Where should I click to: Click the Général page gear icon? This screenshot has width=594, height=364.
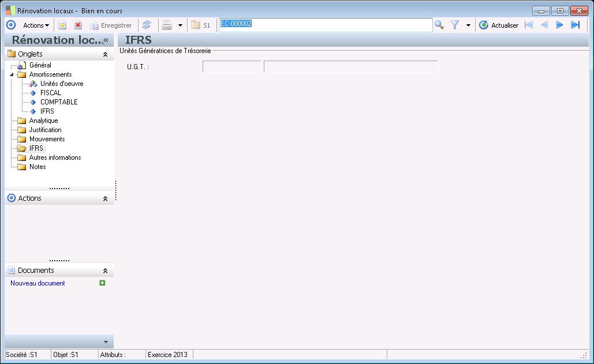pyautogui.click(x=21, y=65)
